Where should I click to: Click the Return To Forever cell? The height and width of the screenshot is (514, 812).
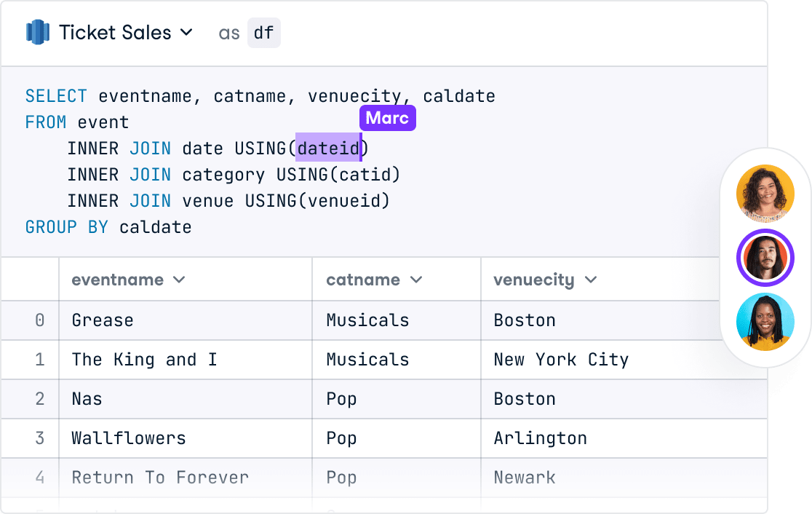tap(160, 478)
